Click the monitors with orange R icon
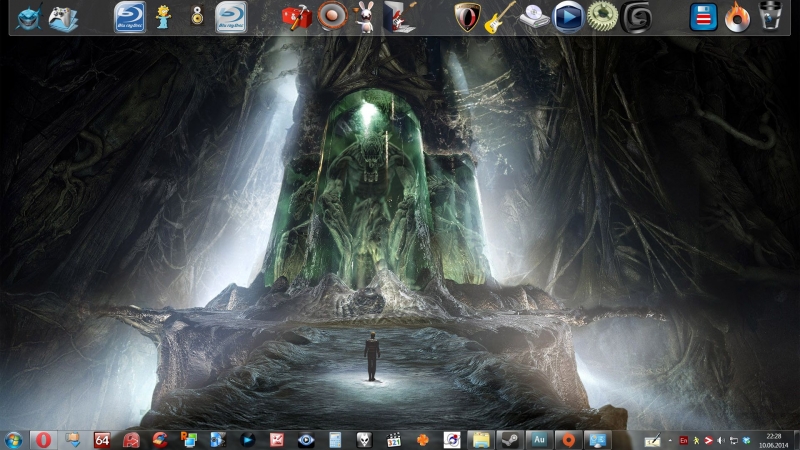Image resolution: width=800 pixels, height=450 pixels. 189,440
